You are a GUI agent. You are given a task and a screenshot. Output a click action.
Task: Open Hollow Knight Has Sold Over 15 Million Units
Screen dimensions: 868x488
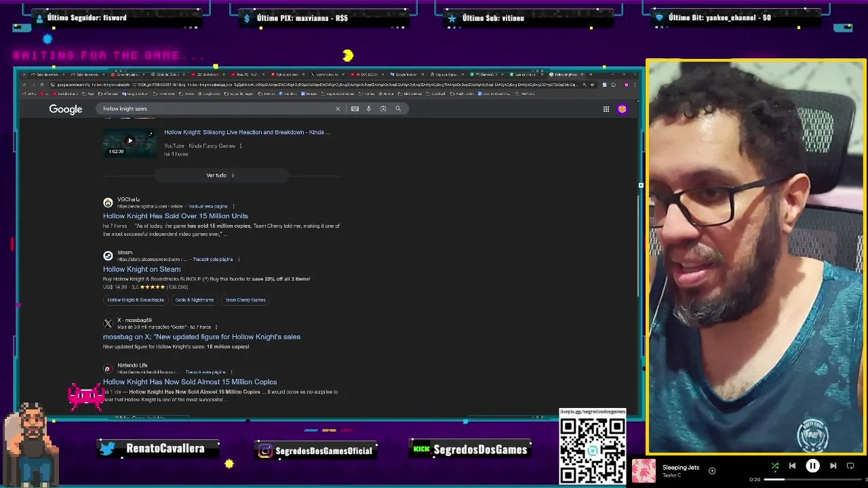176,216
